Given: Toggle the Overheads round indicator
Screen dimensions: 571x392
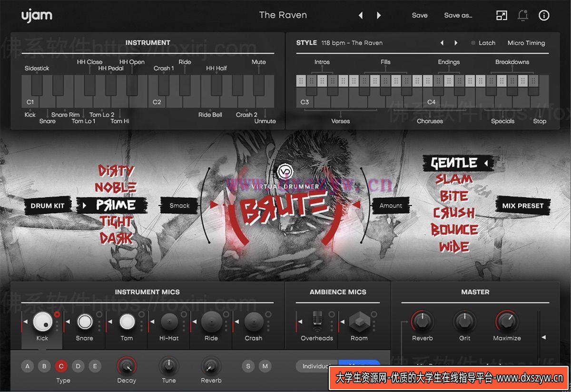Looking at the screenshot, I should tap(332, 314).
